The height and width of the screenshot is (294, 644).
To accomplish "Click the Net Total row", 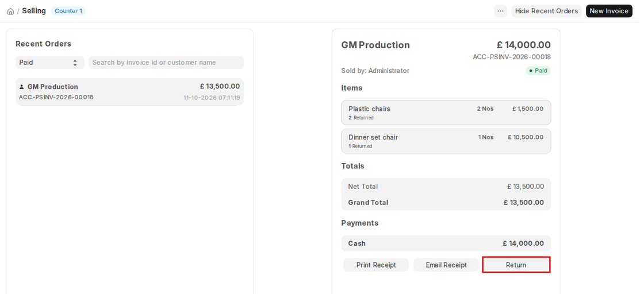I will pyautogui.click(x=446, y=187).
